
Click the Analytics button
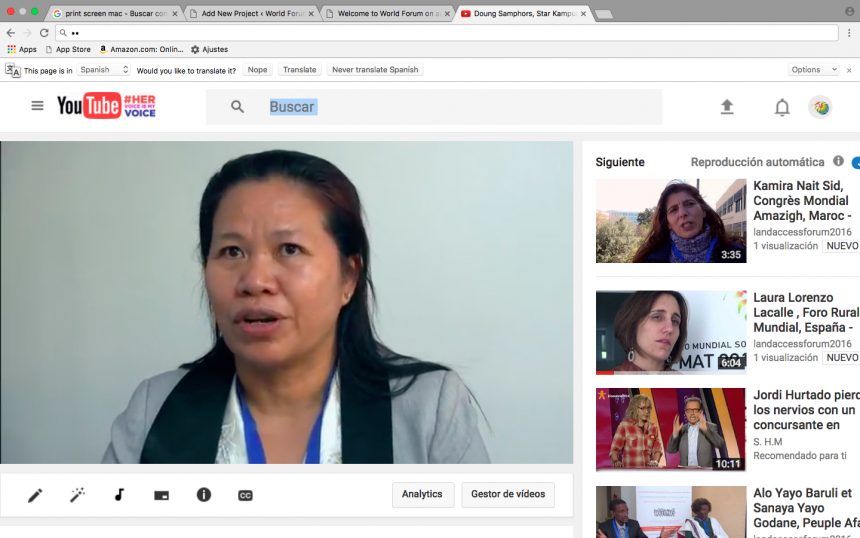tap(422, 494)
